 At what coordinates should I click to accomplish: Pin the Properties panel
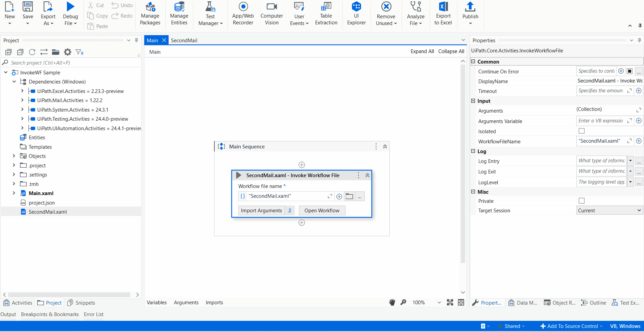(x=639, y=40)
